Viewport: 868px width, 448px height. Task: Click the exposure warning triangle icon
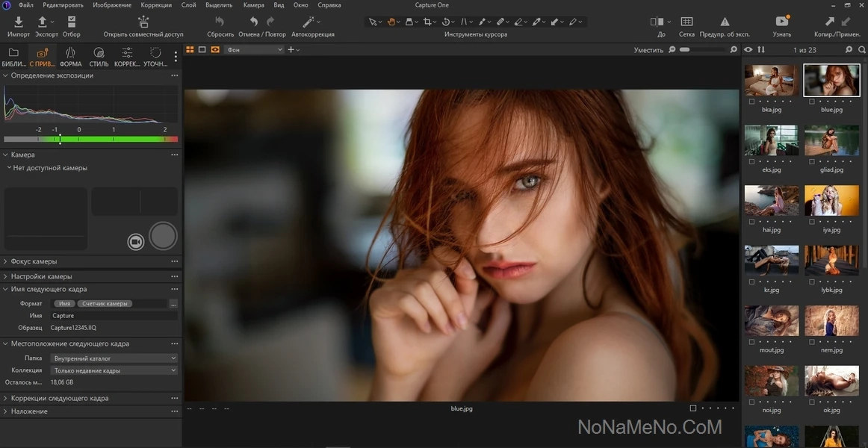coord(725,22)
